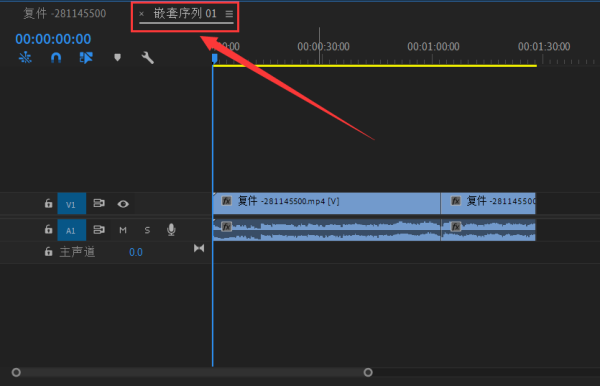Screen dimensions: 600x386
Task: Toggle A1 track targeting button
Action: click(72, 230)
